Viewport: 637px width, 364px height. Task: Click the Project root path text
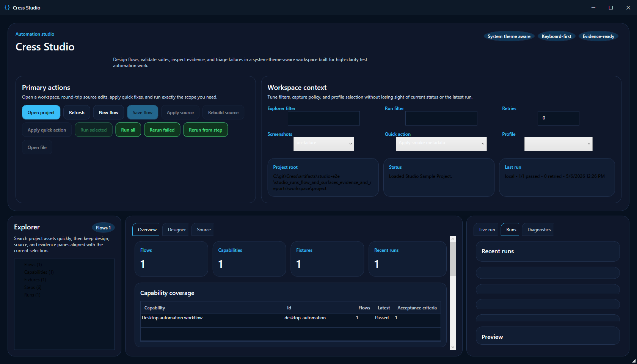pos(322,182)
